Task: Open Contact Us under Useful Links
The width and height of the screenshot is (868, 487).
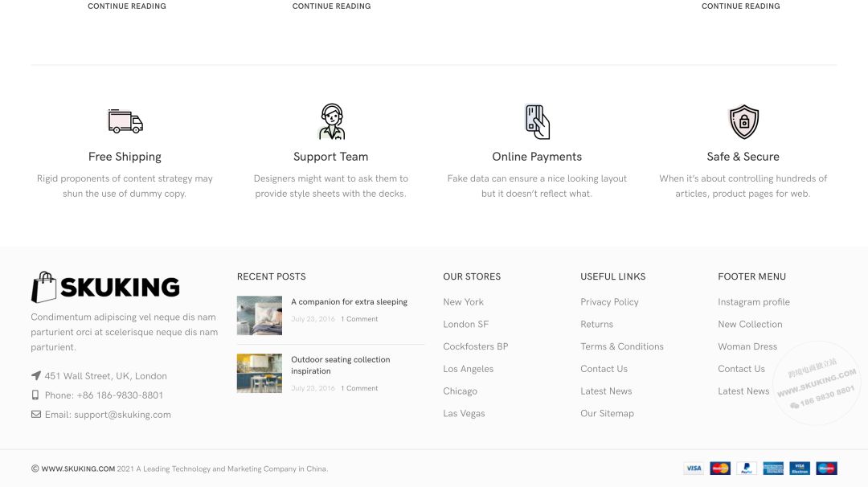Action: pyautogui.click(x=604, y=369)
